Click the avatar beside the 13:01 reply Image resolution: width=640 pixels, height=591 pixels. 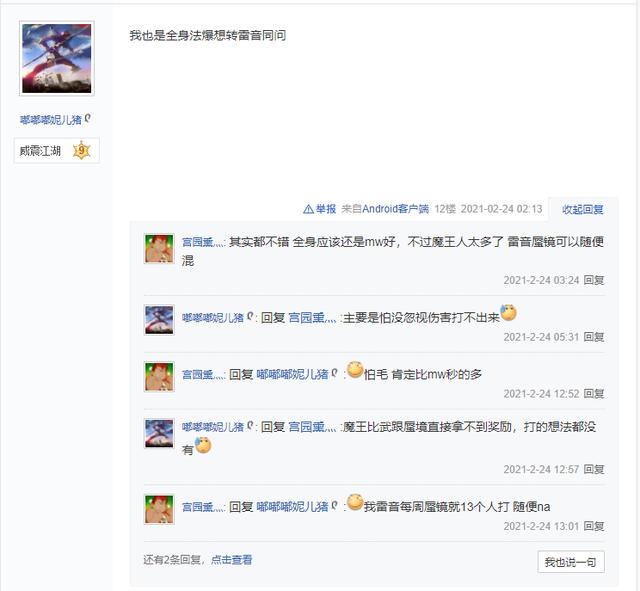[159, 509]
